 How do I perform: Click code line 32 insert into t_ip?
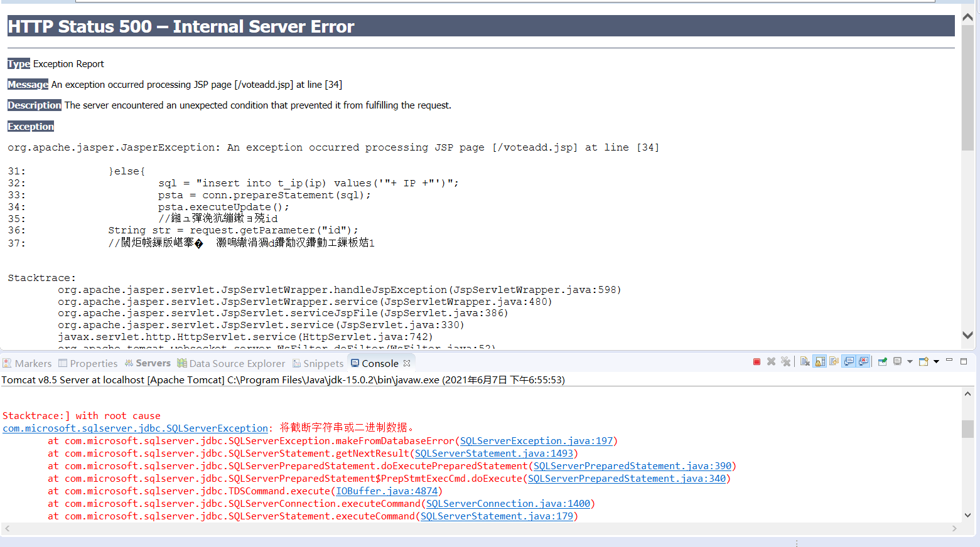(x=308, y=183)
